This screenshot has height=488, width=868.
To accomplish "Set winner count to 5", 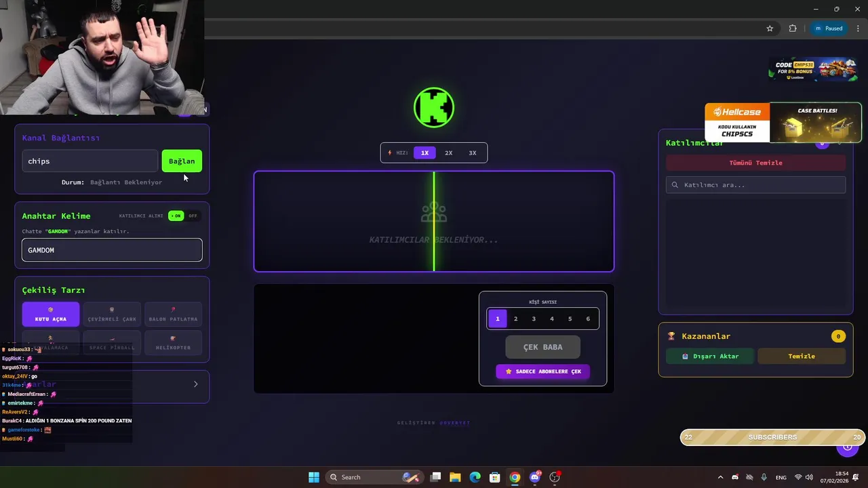I will (570, 319).
